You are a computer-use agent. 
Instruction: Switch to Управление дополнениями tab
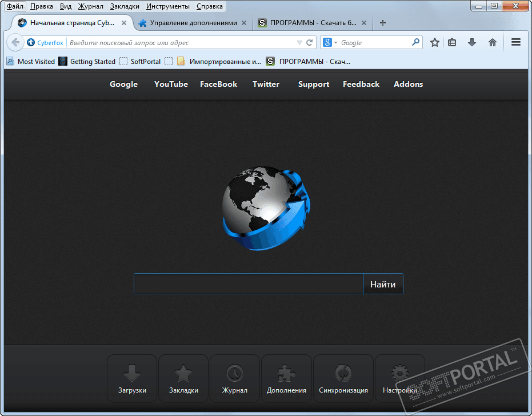[193, 23]
